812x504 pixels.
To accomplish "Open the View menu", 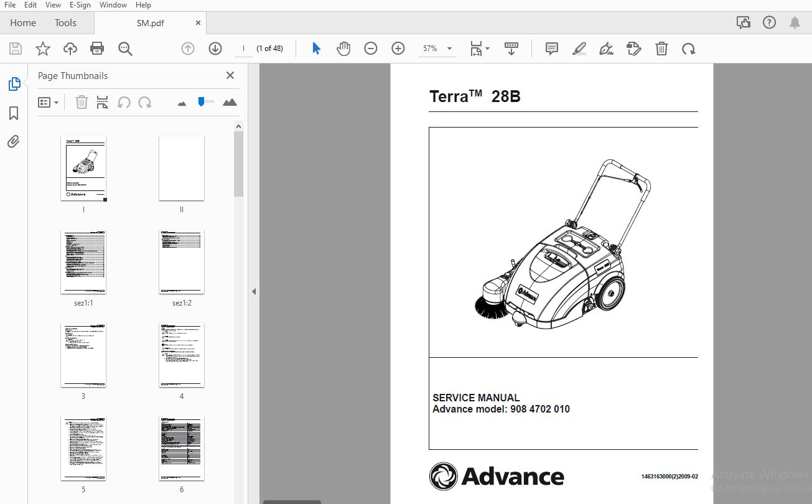I will coord(53,5).
